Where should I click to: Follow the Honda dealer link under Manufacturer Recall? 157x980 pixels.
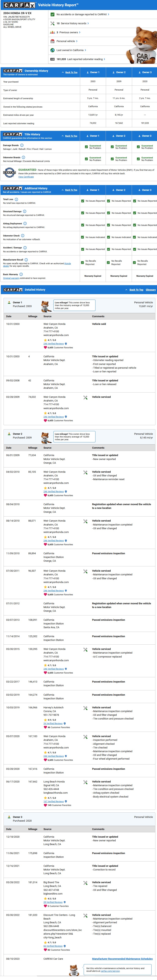pos(67,263)
